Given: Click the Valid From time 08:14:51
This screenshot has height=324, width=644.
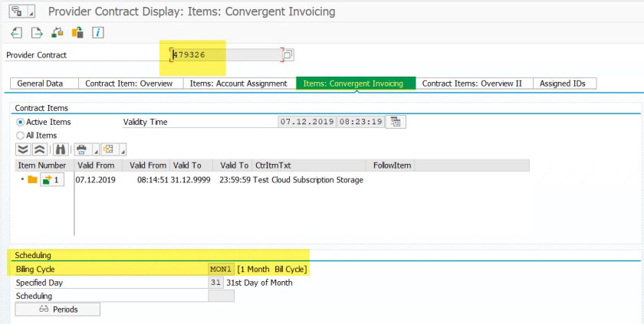Looking at the screenshot, I should (x=153, y=180).
